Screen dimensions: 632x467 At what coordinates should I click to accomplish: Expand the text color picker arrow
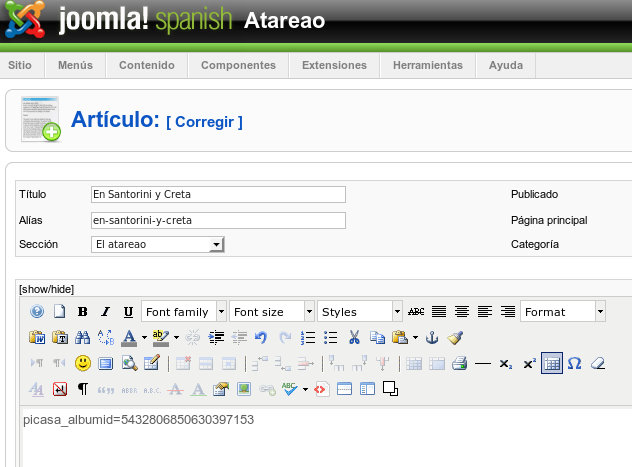tap(144, 337)
